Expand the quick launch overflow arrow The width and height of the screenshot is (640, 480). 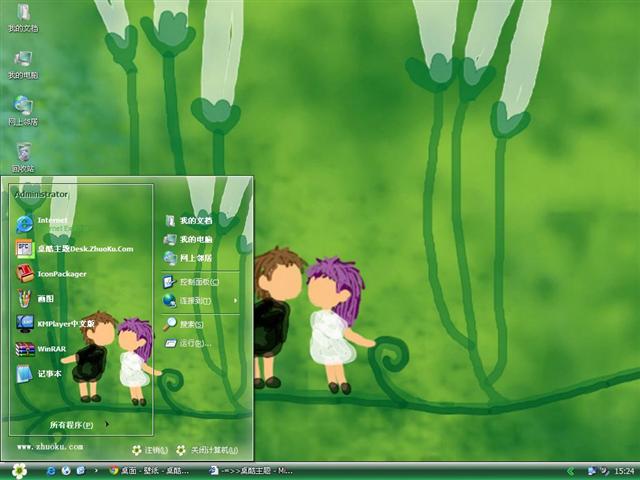point(96,471)
